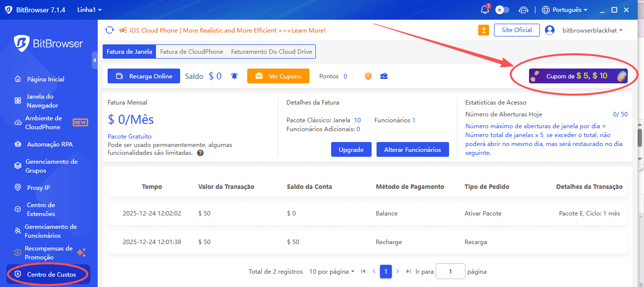Click the 0/ 50 openings count
Image resolution: width=644 pixels, height=287 pixels.
tap(620, 114)
